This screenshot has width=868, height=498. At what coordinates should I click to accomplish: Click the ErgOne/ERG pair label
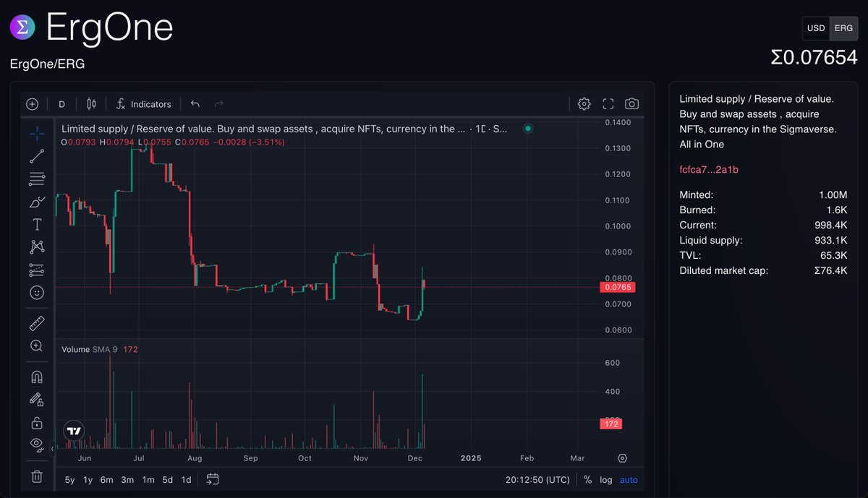tap(47, 64)
